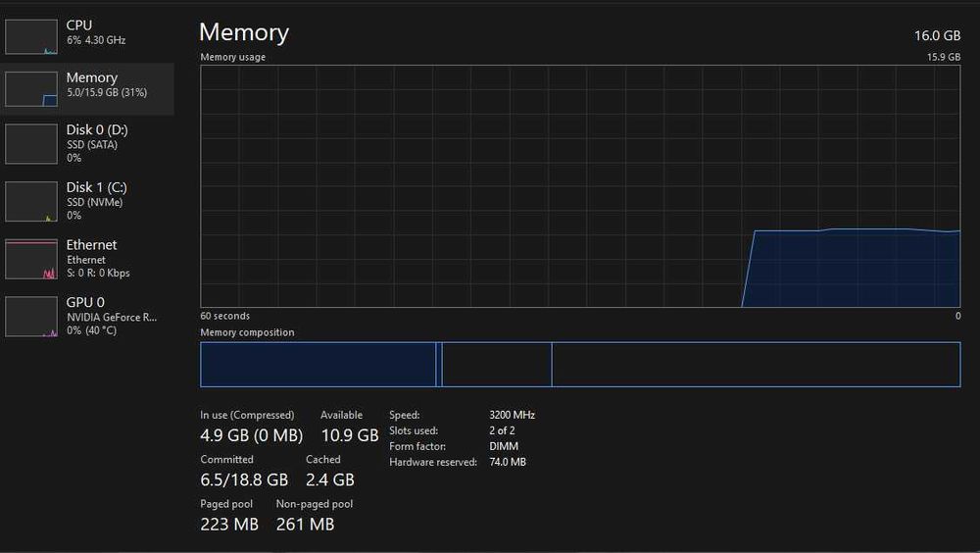Viewport: 980px width, 553px height.
Task: Click the in-use segment of memory composition bar
Action: [x=318, y=364]
